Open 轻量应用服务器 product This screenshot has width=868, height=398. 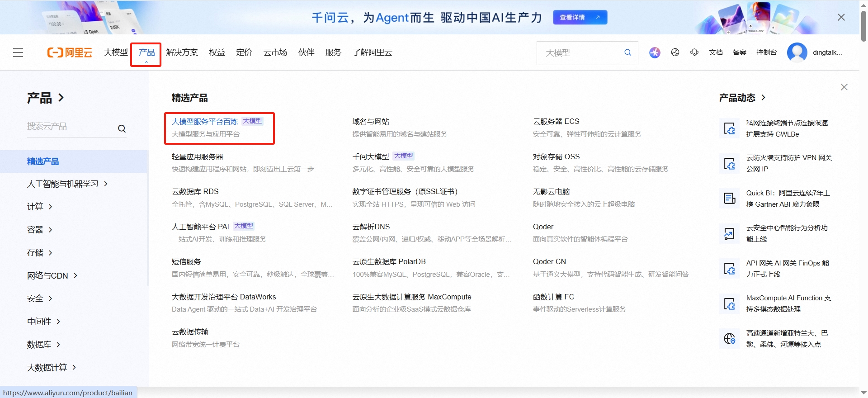(198, 156)
